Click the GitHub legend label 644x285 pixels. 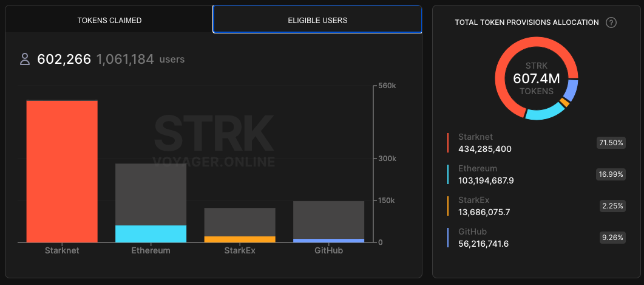coord(472,232)
